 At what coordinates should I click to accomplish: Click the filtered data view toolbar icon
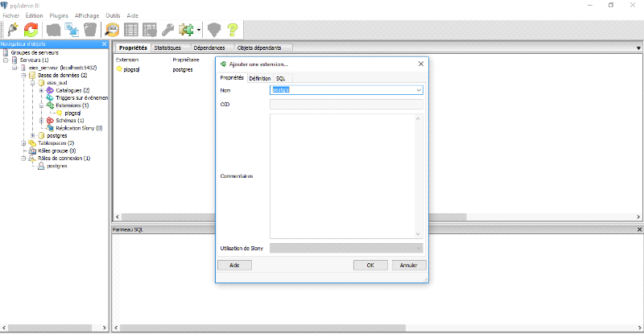tap(150, 30)
